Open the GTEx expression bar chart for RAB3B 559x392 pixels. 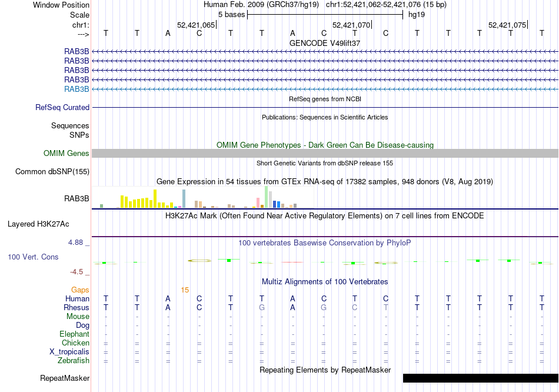pos(203,197)
